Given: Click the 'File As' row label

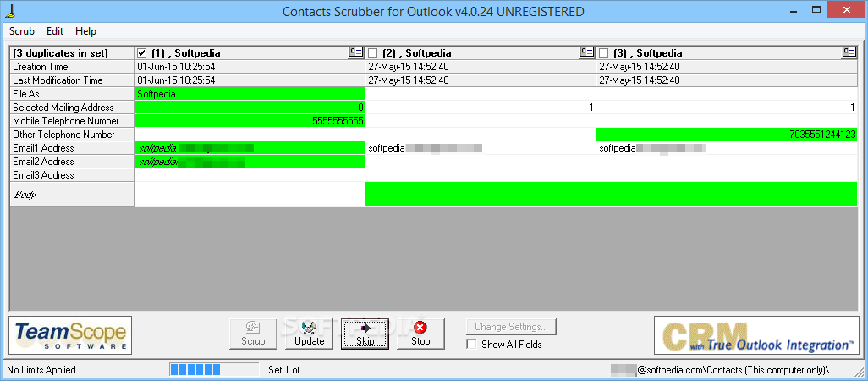Looking at the screenshot, I should tap(72, 94).
